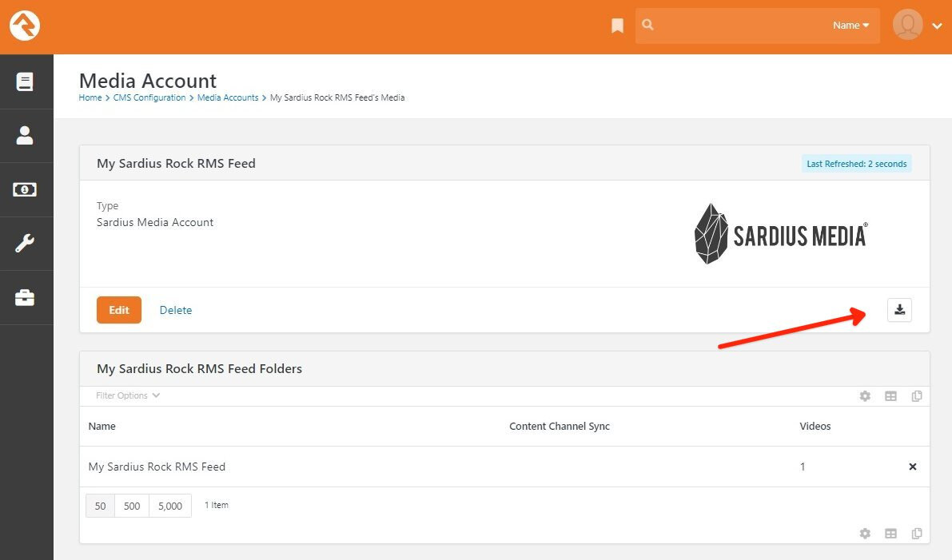The height and width of the screenshot is (560, 952).
Task: Open the Admin Tools wrench icon
Action: point(24,244)
